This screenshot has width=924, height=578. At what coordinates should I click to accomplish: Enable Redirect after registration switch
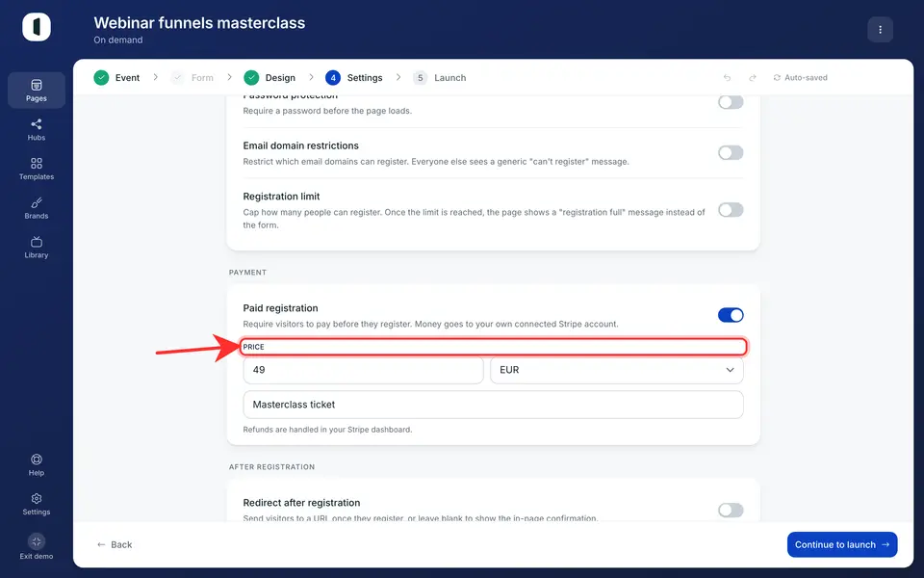tap(731, 511)
